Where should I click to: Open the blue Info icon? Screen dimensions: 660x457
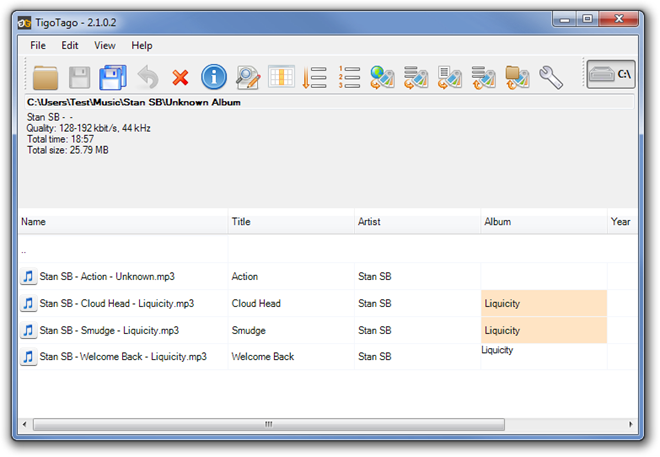pos(214,77)
